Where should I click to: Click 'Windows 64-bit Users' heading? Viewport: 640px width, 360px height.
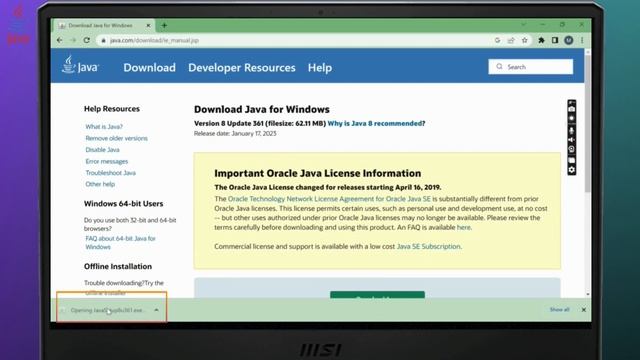123,204
